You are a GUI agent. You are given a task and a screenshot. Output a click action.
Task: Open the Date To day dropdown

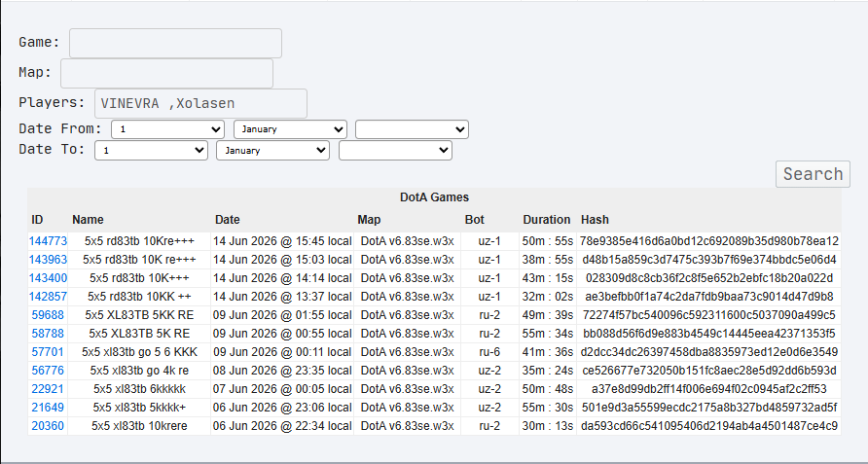click(151, 150)
